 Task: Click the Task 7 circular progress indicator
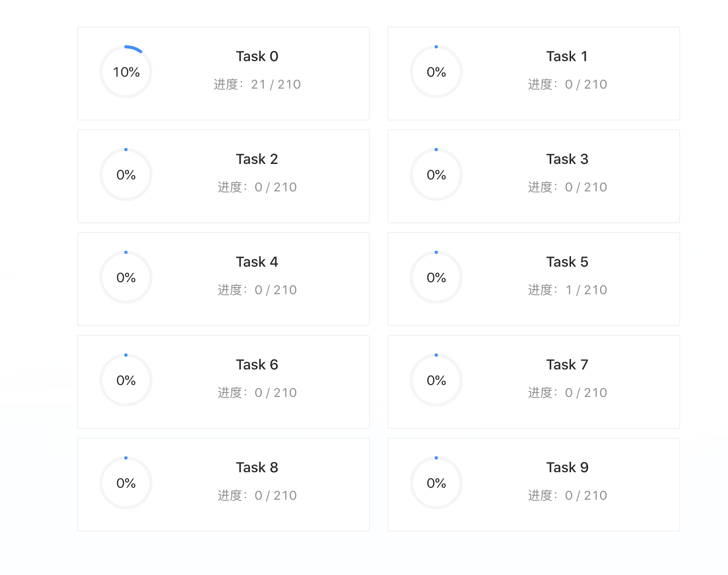pos(436,380)
